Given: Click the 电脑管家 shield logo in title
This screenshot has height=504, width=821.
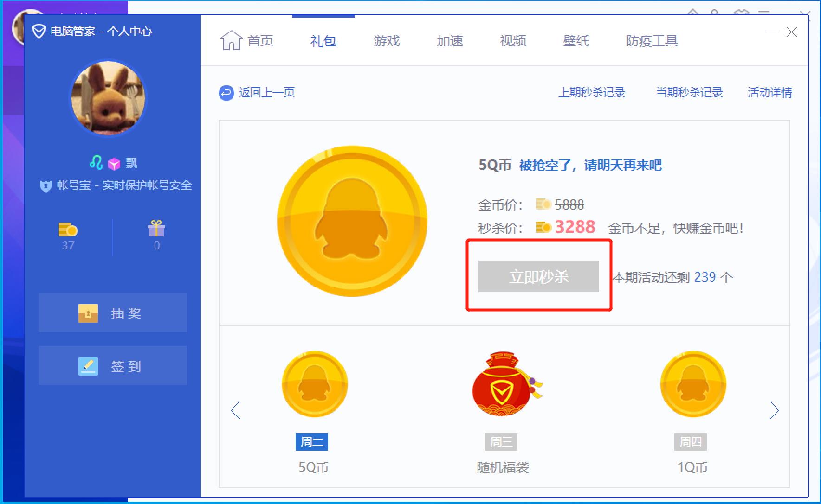Looking at the screenshot, I should (x=39, y=32).
